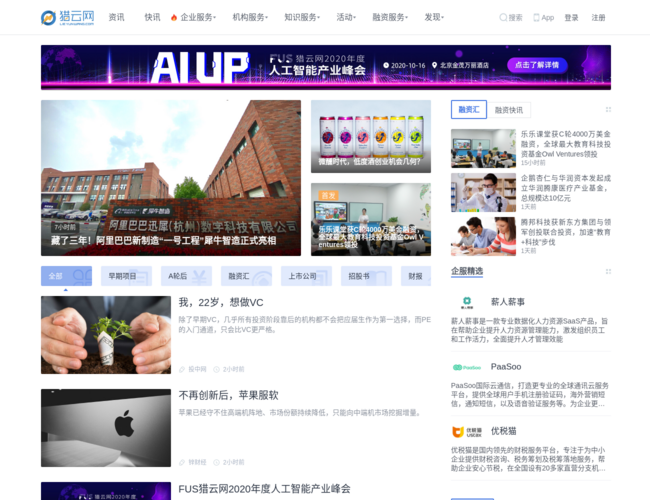Image resolution: width=650 pixels, height=500 pixels.
Task: Open the seedling-in-hands article thumbnail
Action: 106,335
